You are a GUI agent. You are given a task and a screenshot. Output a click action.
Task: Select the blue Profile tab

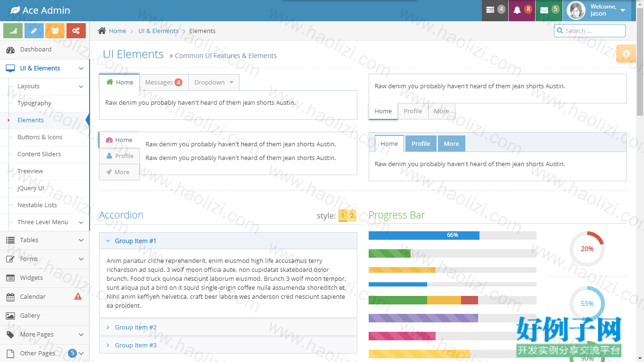(x=421, y=143)
